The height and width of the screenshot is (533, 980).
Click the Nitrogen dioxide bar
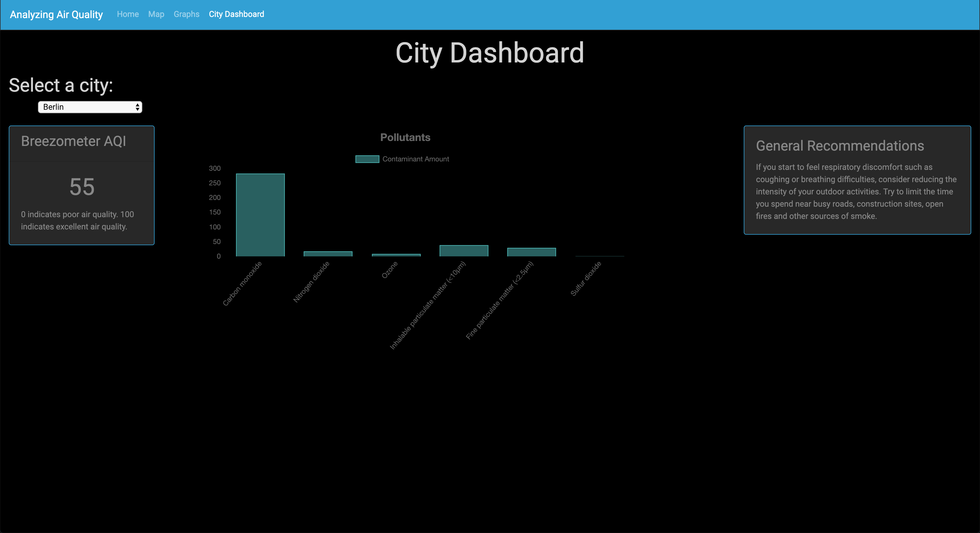pyautogui.click(x=328, y=254)
